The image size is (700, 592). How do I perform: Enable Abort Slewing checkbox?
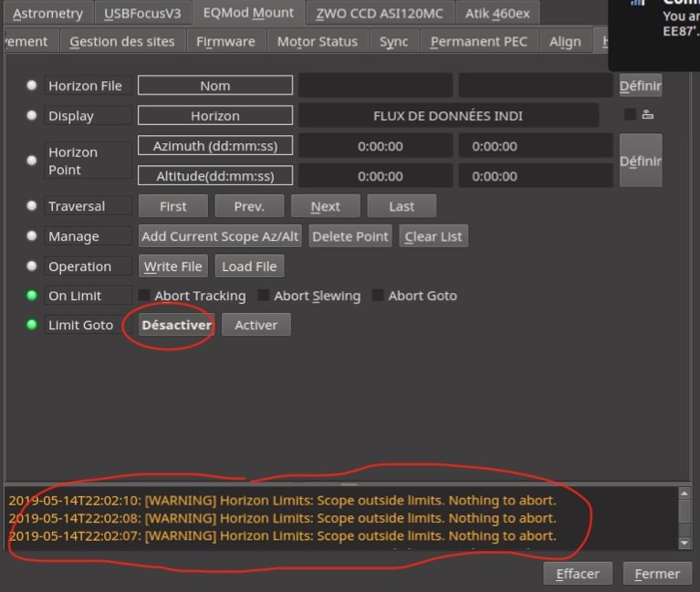(x=264, y=295)
